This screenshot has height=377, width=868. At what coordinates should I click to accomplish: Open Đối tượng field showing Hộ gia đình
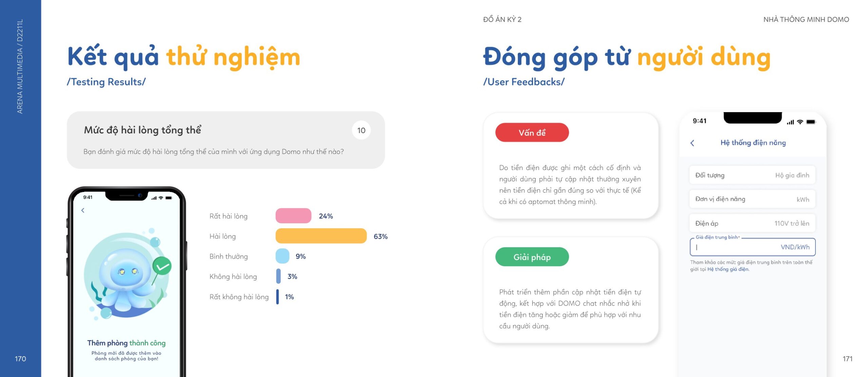752,175
